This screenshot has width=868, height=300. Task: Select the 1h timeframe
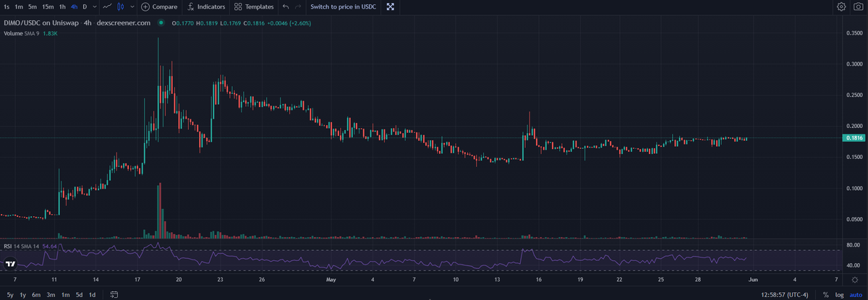coord(63,7)
